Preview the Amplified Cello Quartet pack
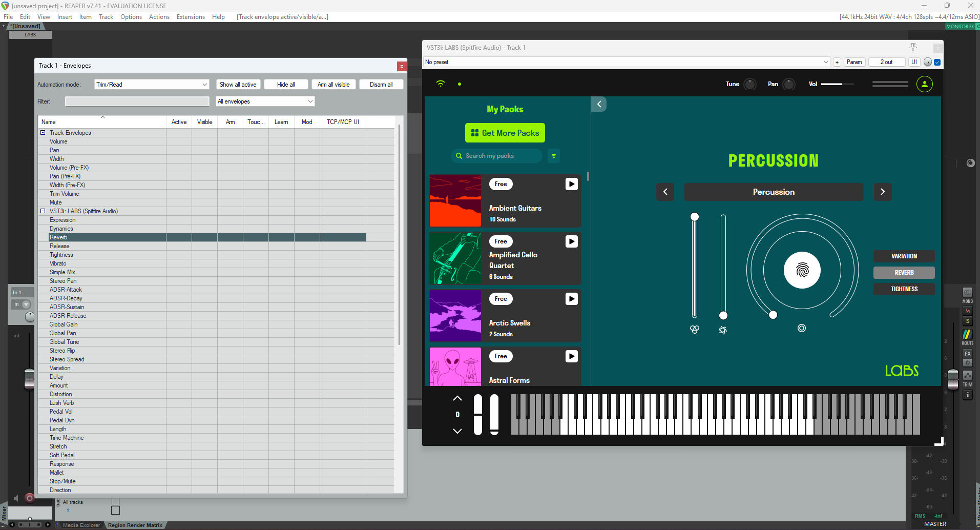 coord(572,241)
